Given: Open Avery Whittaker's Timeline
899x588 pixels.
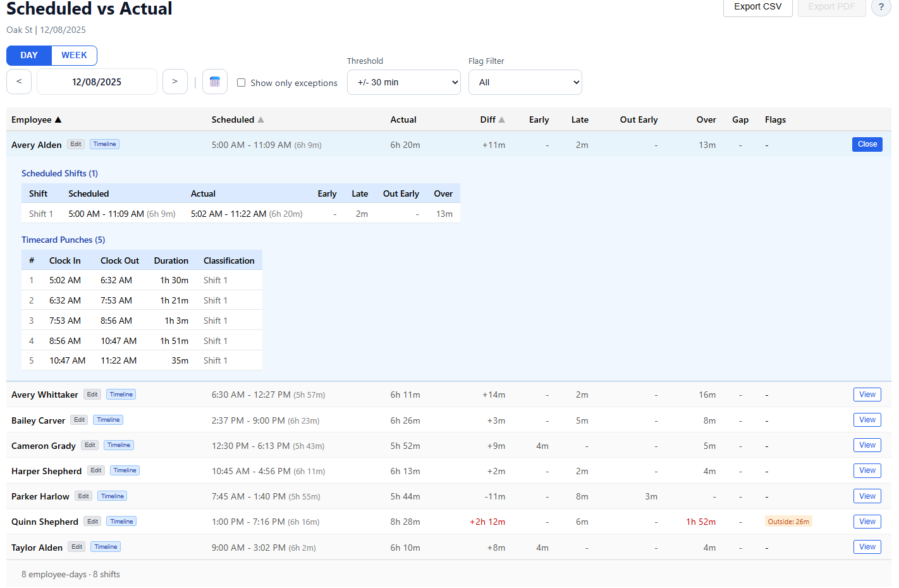Looking at the screenshot, I should [x=121, y=395].
